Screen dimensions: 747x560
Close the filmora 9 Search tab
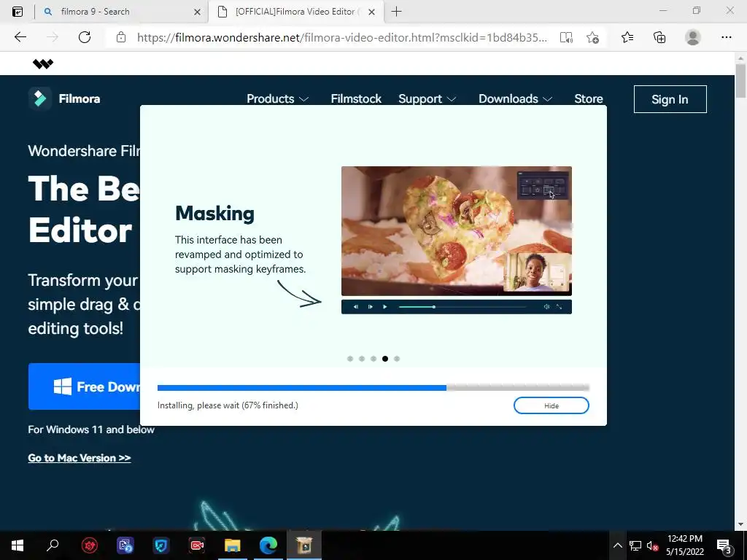click(x=197, y=12)
